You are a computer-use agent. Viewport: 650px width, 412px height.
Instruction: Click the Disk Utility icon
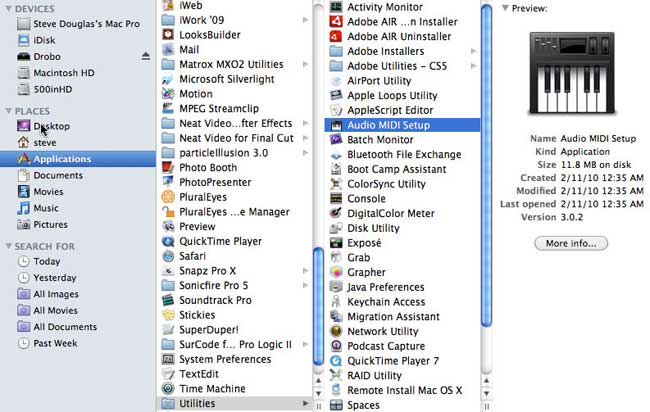point(336,228)
